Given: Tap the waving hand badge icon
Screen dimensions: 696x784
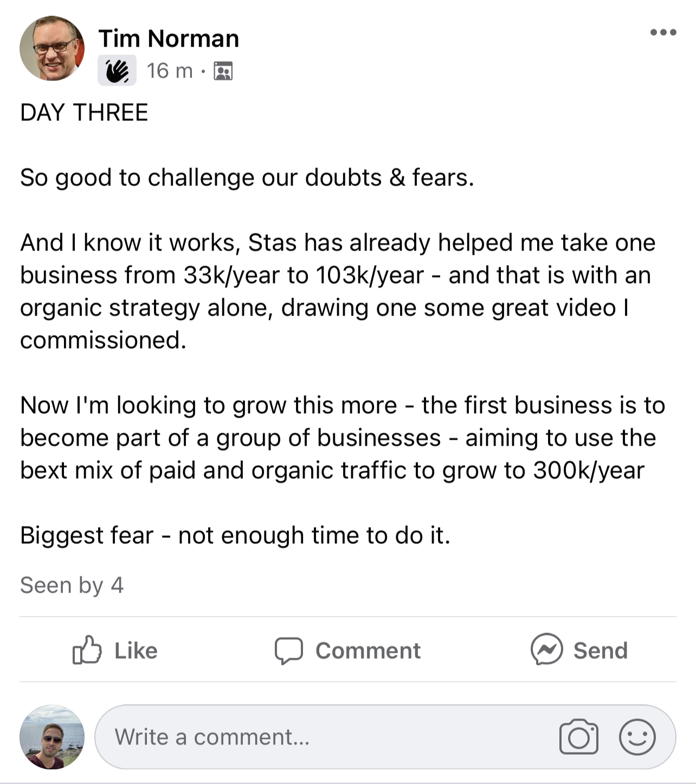Looking at the screenshot, I should pos(117,71).
